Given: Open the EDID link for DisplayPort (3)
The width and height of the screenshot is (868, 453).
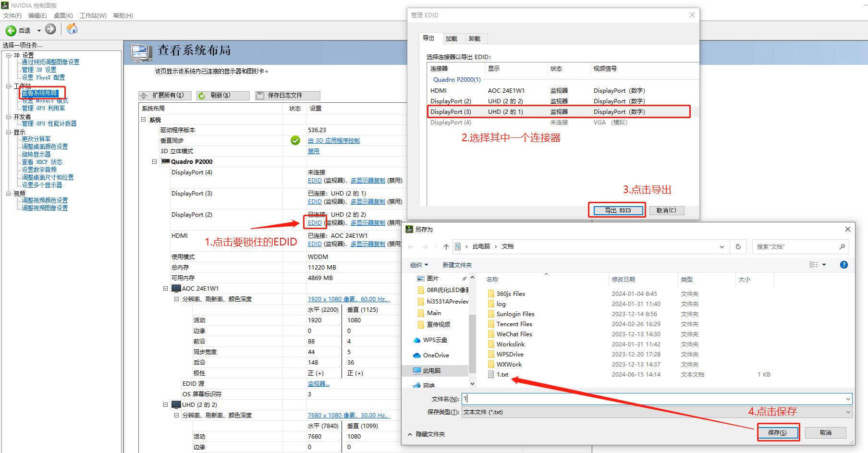Looking at the screenshot, I should [x=315, y=202].
